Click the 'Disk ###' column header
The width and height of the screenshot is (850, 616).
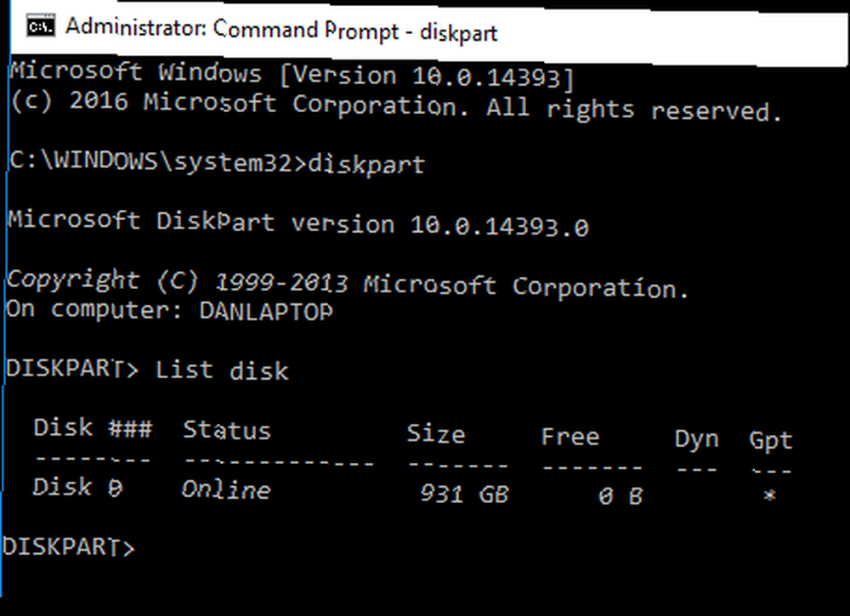click(93, 427)
